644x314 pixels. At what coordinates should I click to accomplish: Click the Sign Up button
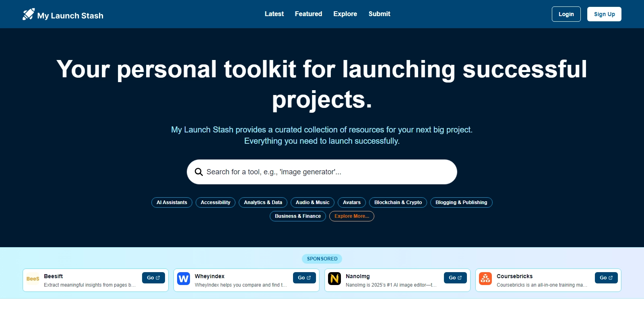[x=604, y=14]
